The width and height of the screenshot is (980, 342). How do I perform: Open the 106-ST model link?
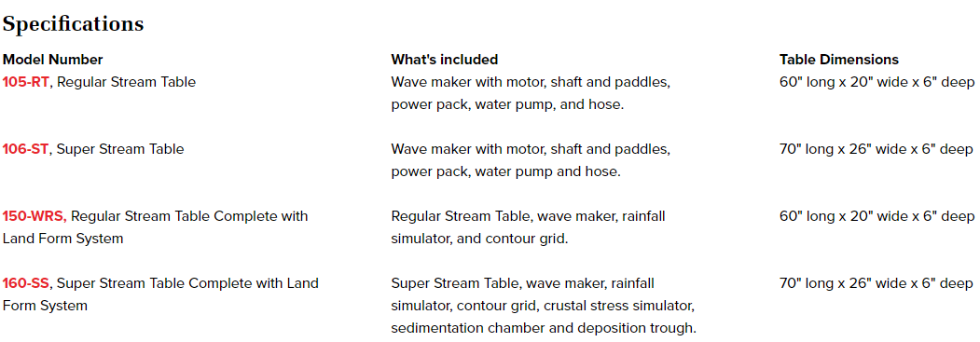click(25, 149)
